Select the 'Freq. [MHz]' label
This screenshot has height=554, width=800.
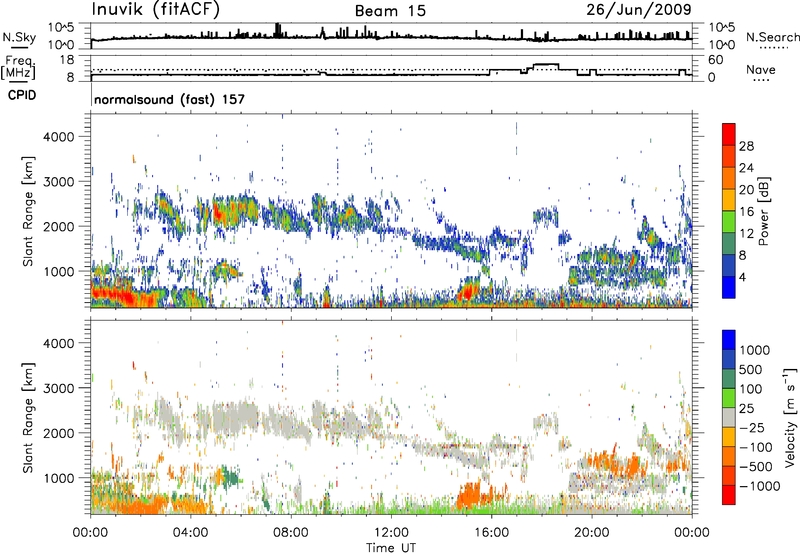[x=19, y=67]
